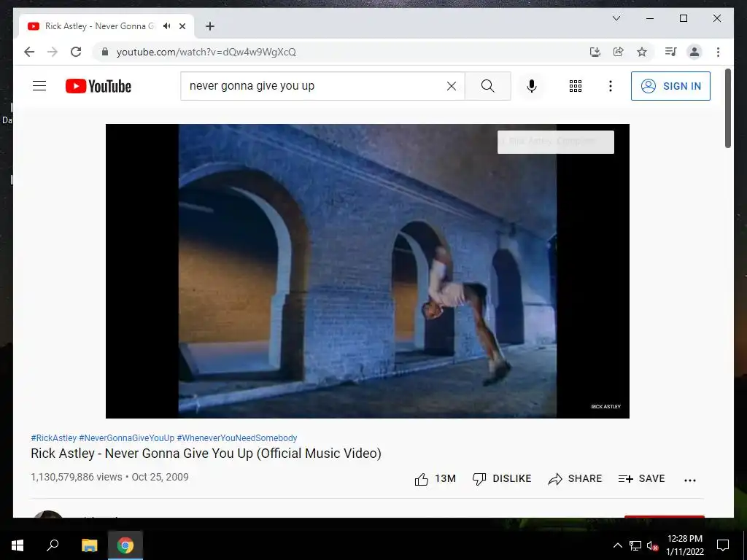Open the clock showing 12:28 PM

pyautogui.click(x=684, y=545)
